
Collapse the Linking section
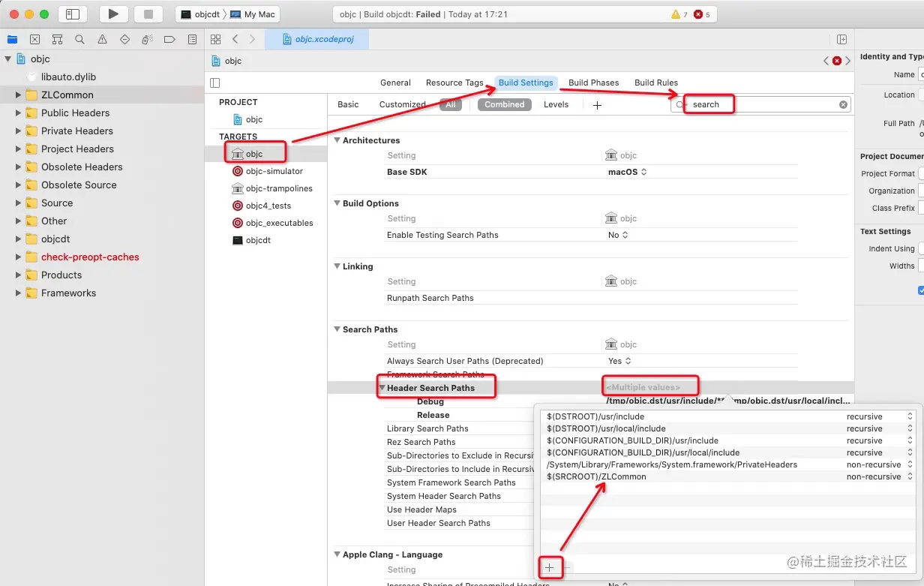click(x=337, y=266)
